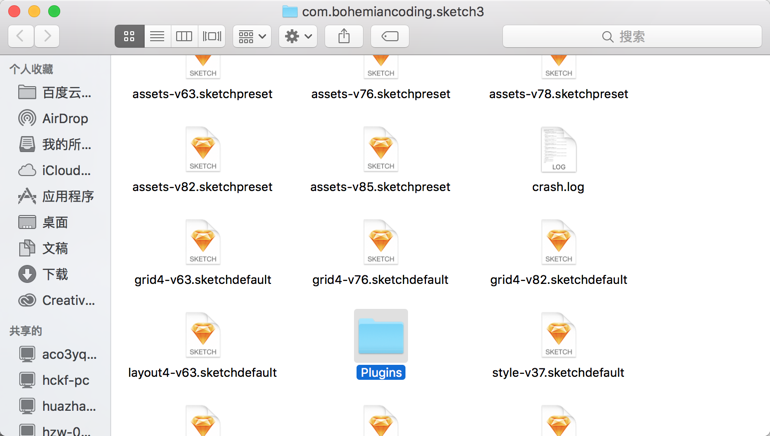Image resolution: width=770 pixels, height=436 pixels.
Task: Select AirDrop in the sidebar
Action: coord(55,118)
